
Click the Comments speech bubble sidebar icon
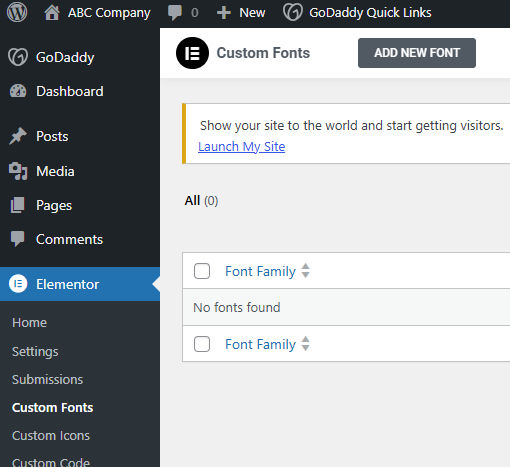18,239
